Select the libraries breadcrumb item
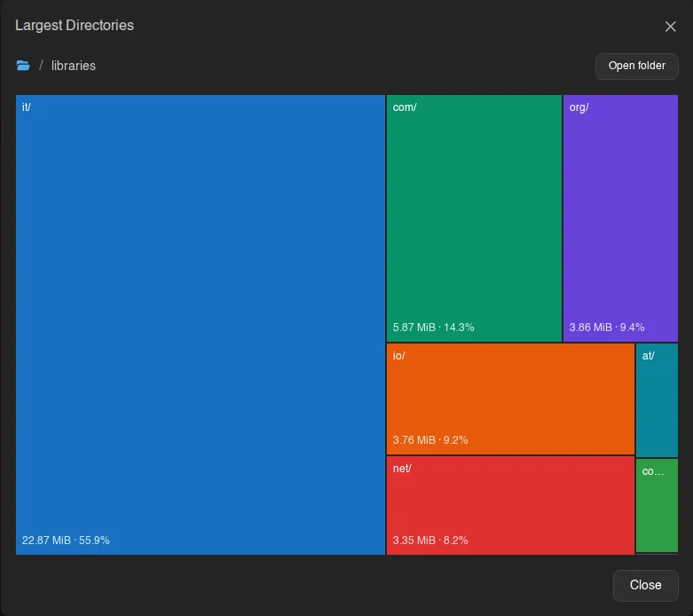This screenshot has width=693, height=616. tap(74, 66)
